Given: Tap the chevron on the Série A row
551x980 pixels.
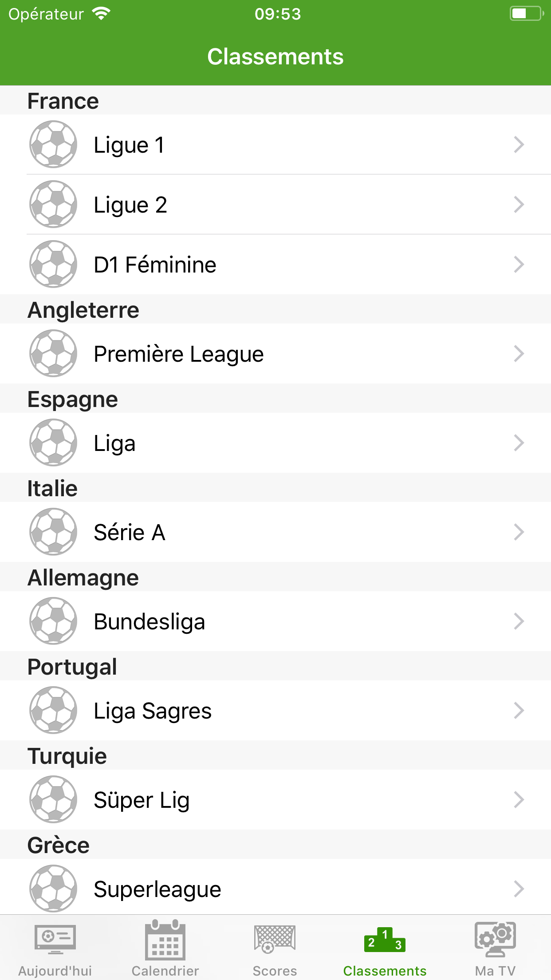Looking at the screenshot, I should coord(519,532).
